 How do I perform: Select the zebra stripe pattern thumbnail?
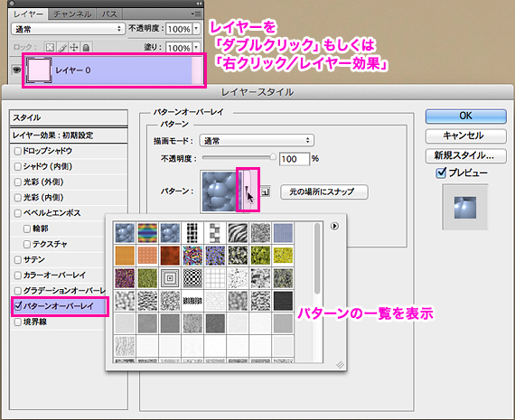click(238, 232)
